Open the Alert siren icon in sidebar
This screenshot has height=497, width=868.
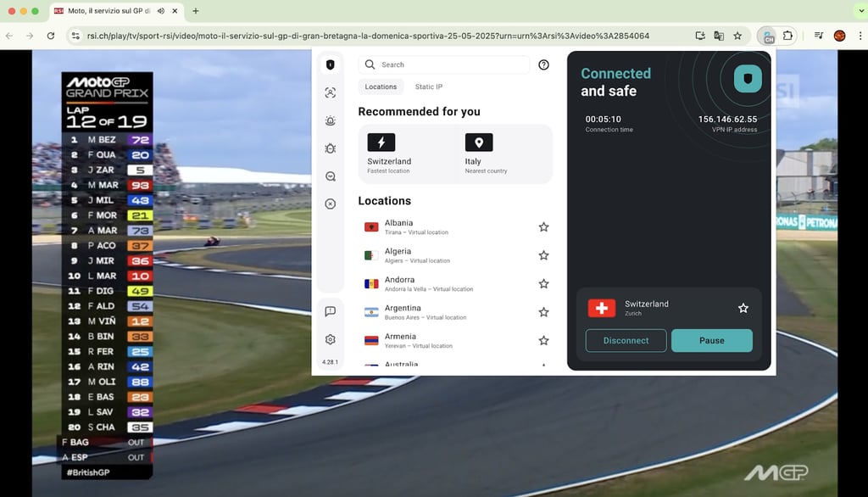pyautogui.click(x=331, y=120)
